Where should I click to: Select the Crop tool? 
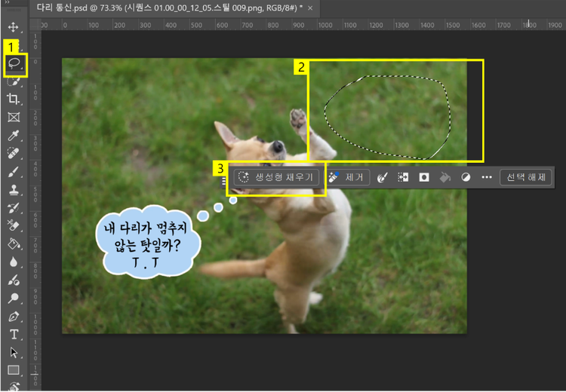(14, 100)
